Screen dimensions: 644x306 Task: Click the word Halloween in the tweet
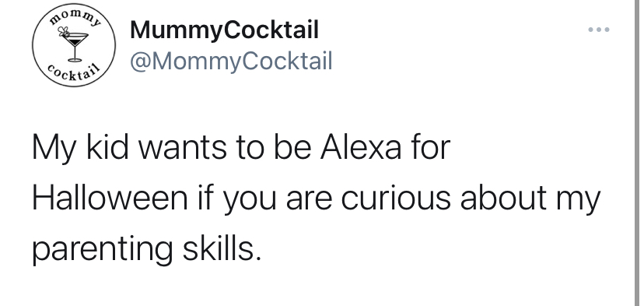click(x=110, y=199)
